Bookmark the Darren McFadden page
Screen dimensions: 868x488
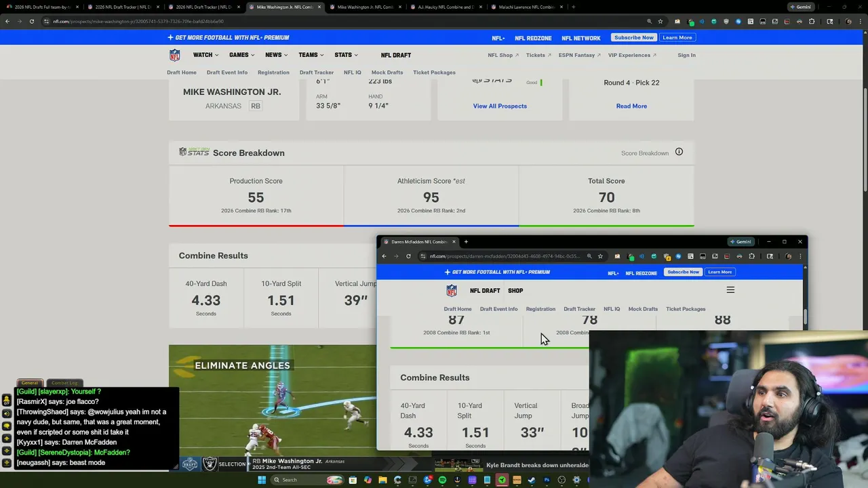[600, 256]
